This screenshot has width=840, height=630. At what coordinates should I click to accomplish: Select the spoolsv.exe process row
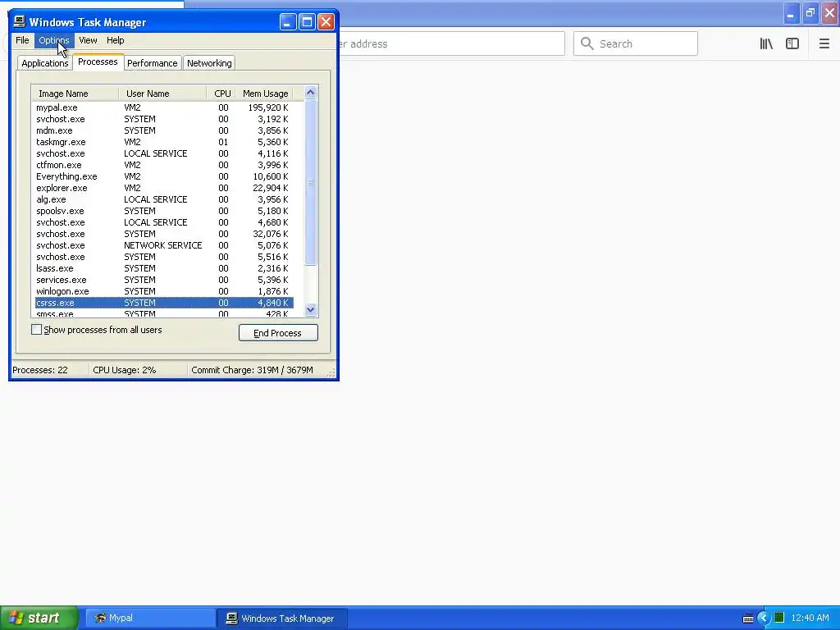point(164,211)
